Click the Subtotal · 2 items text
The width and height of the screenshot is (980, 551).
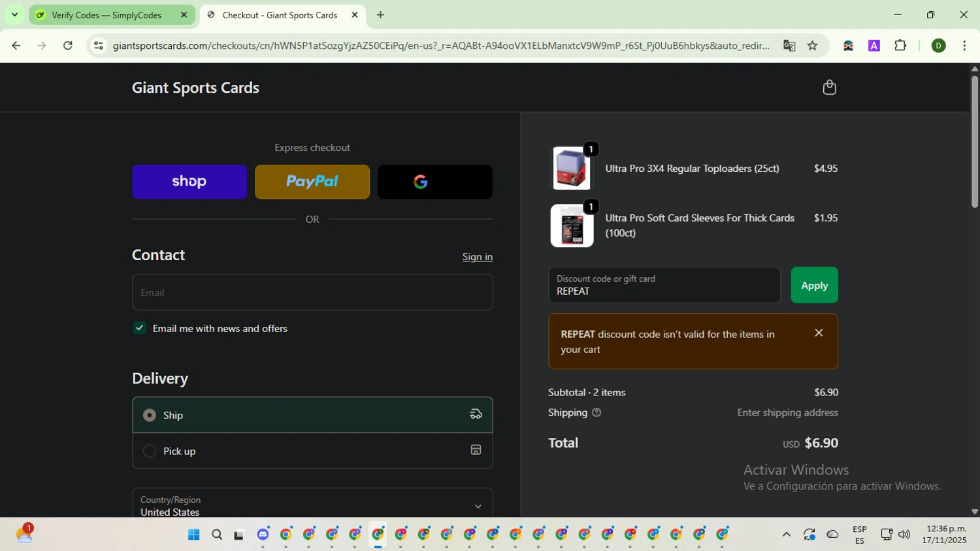click(587, 392)
